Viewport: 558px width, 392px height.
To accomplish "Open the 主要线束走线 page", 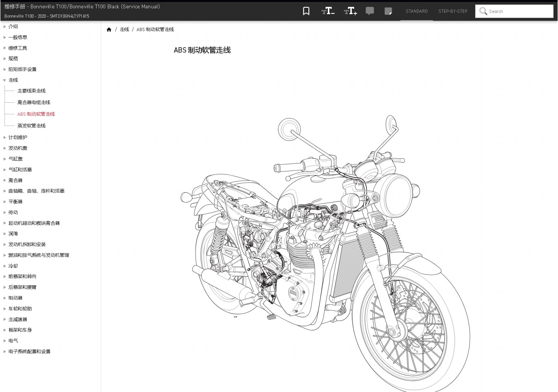I will [x=31, y=91].
